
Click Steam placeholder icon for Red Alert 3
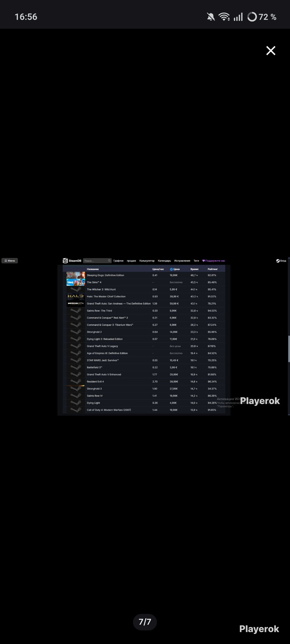coord(76,318)
